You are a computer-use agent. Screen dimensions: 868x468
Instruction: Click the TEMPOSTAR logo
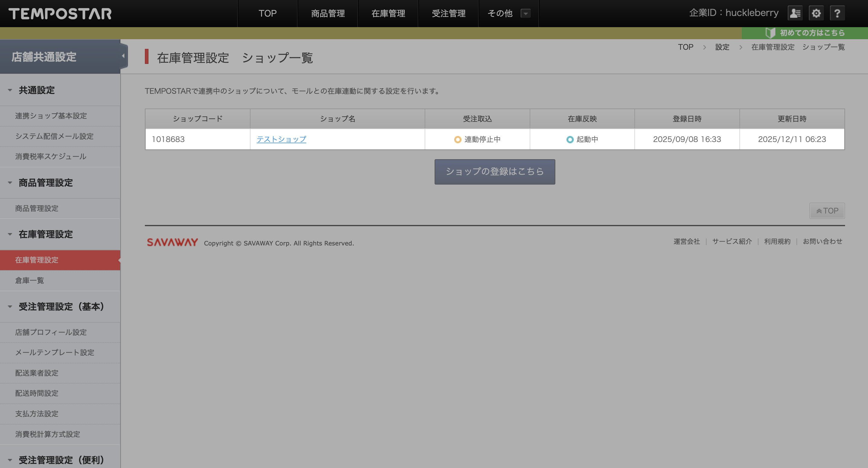point(60,14)
